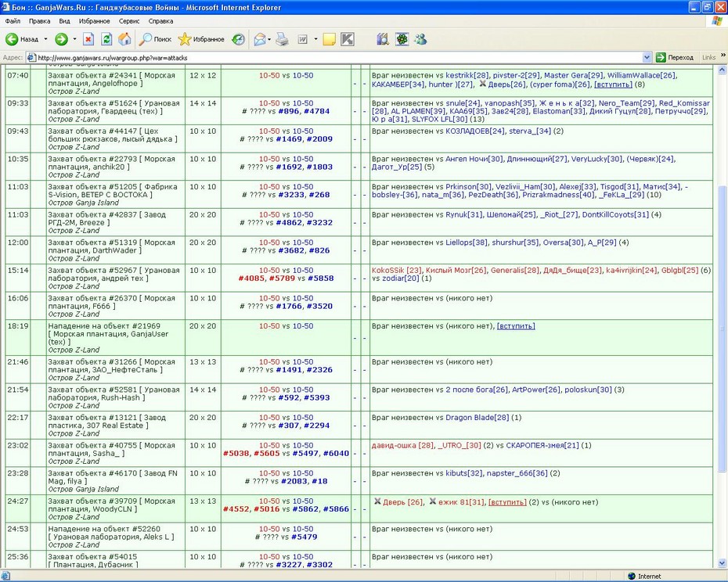This screenshot has width=728, height=582.
Task: Open Избранное favorites star
Action: [x=201, y=39]
